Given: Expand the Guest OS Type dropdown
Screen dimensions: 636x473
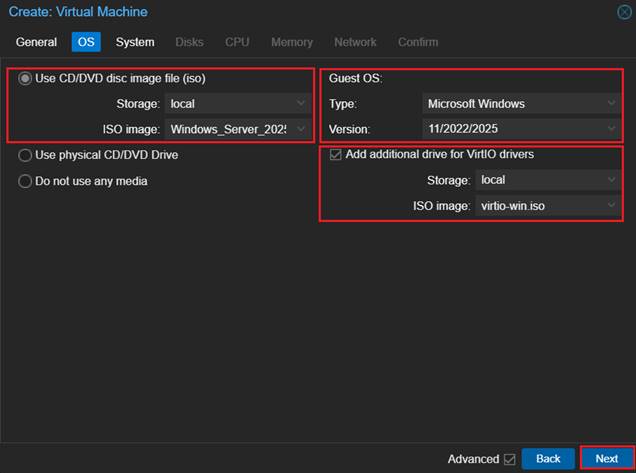Looking at the screenshot, I should (x=611, y=103).
